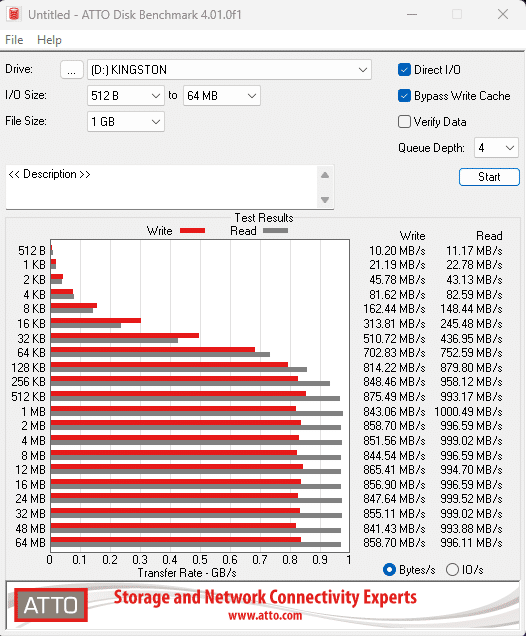Click the ATTO logo in the banner
Screen dimensions: 526x636
pos(51,605)
